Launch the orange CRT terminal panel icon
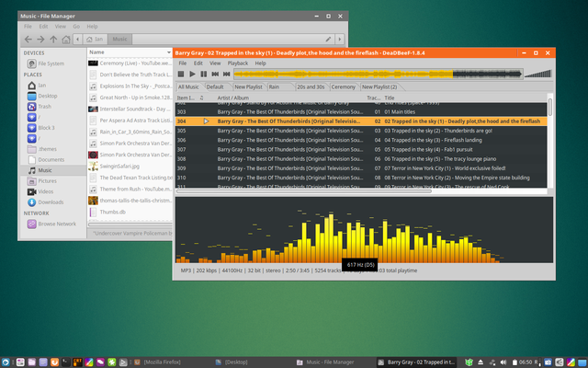588x368 pixels. (x=77, y=362)
